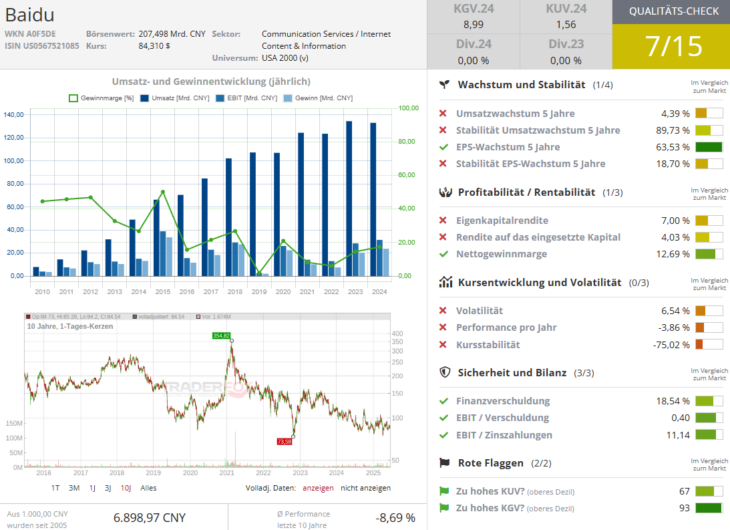Click red X beside Umsatzwachstum 5 Jahre

(443, 113)
